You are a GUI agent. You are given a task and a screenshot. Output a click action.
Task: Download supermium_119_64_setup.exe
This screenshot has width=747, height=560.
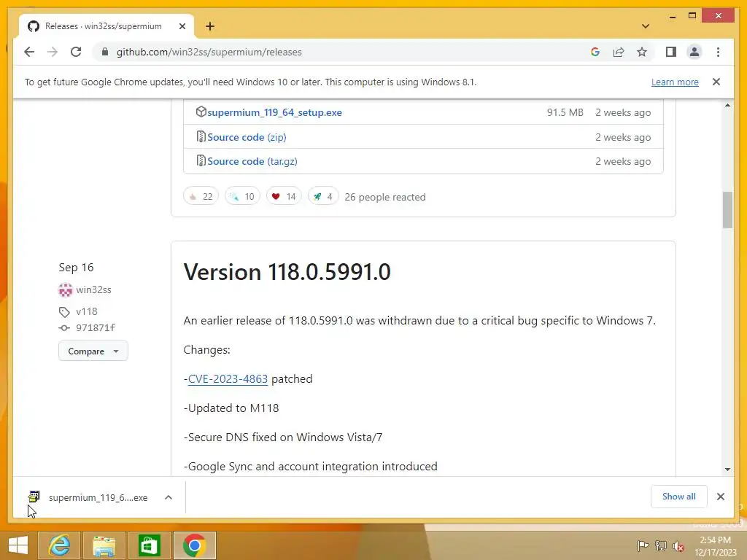274,112
